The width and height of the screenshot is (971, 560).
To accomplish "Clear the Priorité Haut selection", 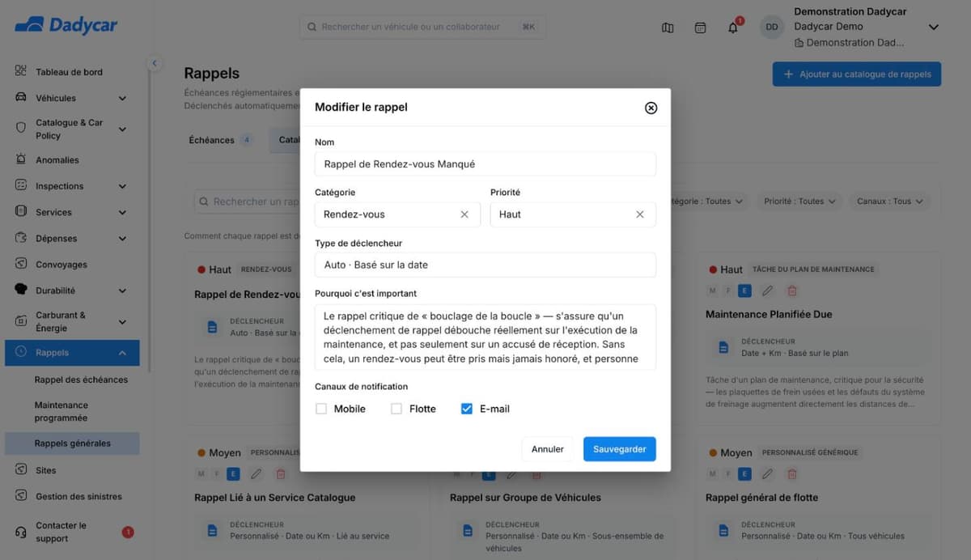I will 640,214.
